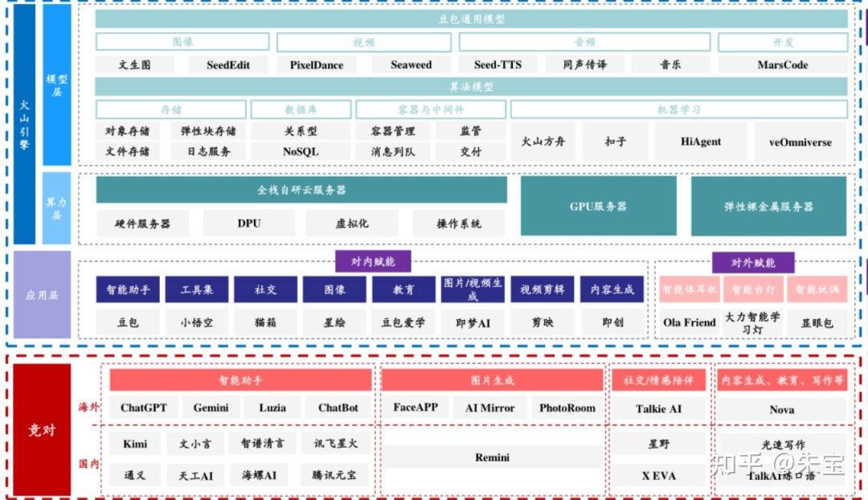868x500 pixels.
Task: Click the Gemini box
Action: point(211,408)
